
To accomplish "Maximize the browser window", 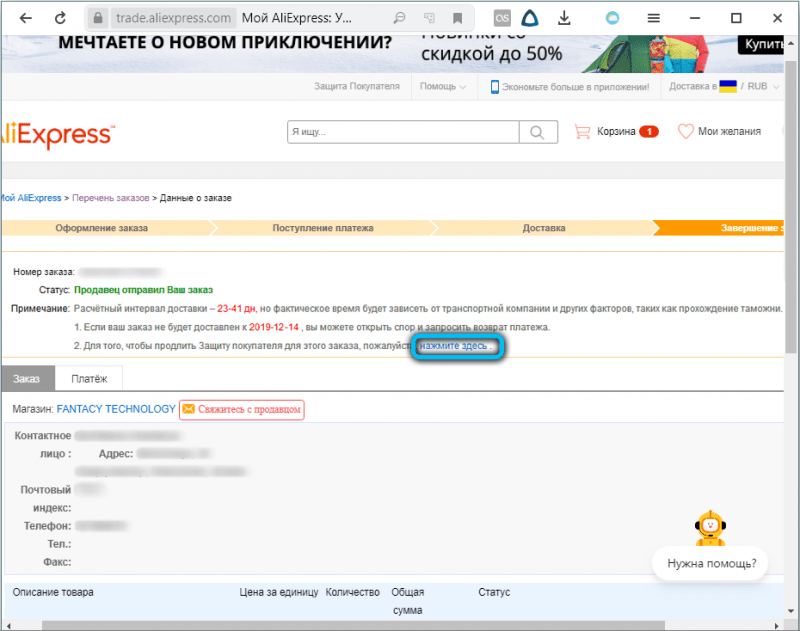I will click(x=736, y=18).
